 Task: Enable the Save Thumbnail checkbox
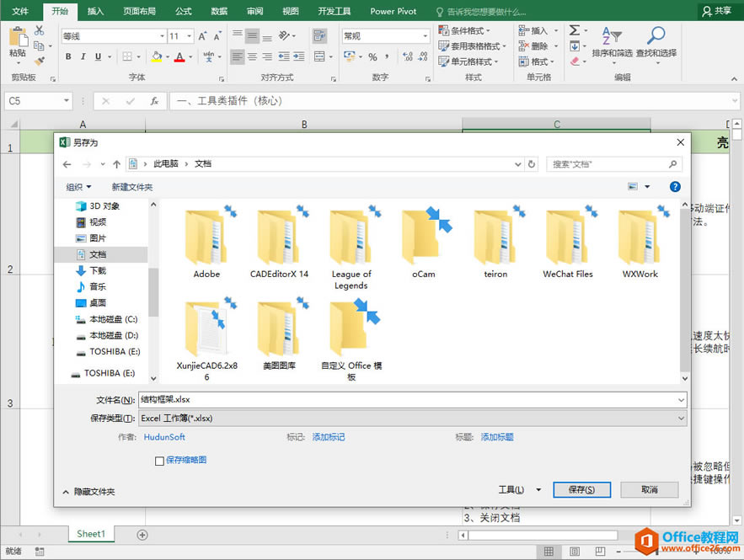click(160, 461)
